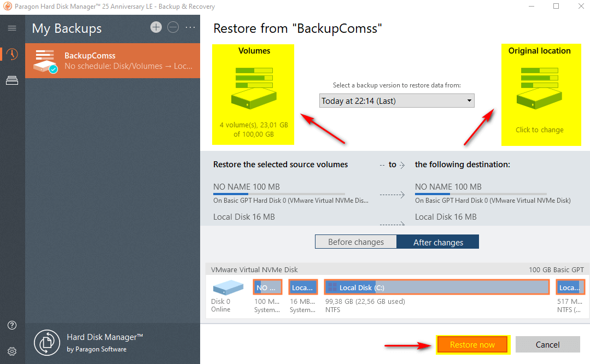Open backup version dropdown Today at 22:14

pos(396,101)
